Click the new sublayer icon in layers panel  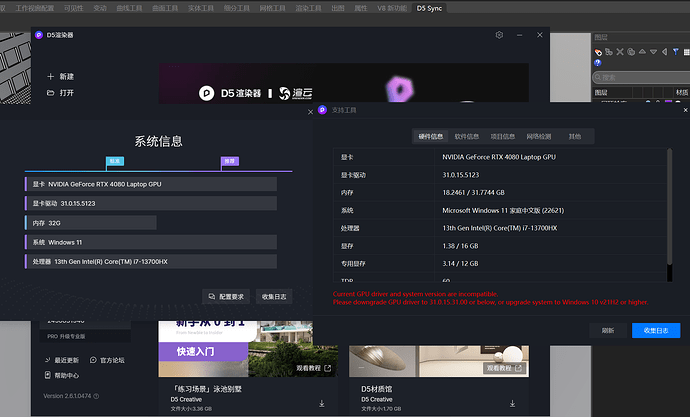(609, 52)
